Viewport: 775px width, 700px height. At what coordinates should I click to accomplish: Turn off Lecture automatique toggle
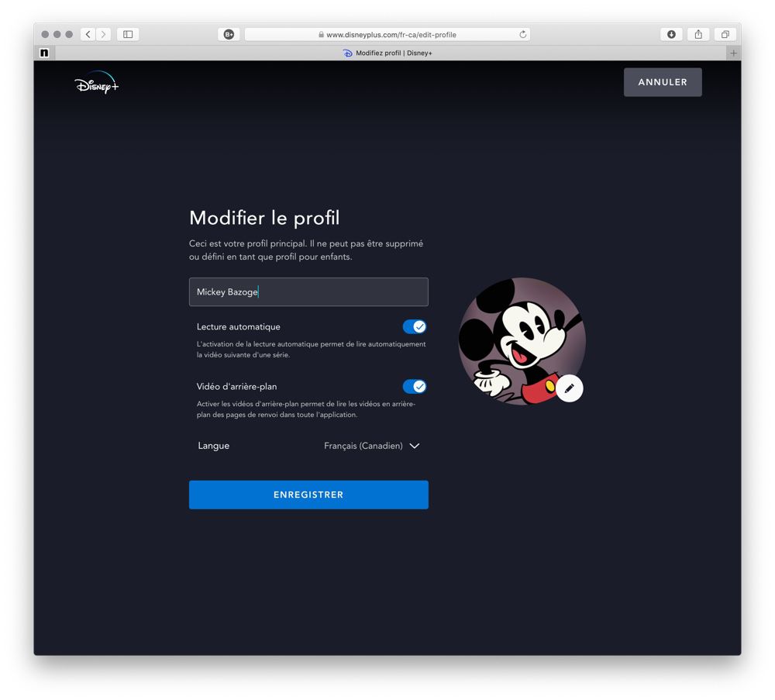point(414,327)
